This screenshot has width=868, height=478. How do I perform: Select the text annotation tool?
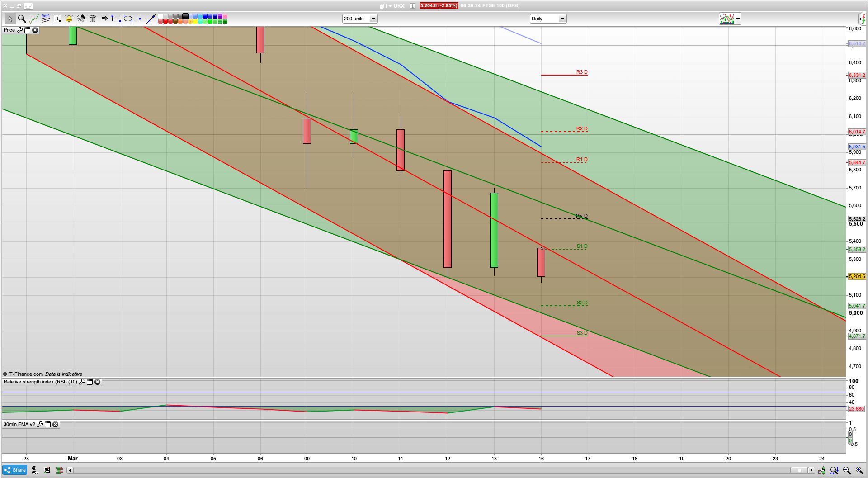tap(57, 19)
